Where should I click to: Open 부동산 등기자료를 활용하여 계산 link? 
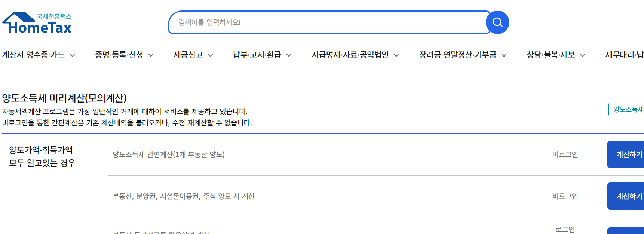click(161, 232)
